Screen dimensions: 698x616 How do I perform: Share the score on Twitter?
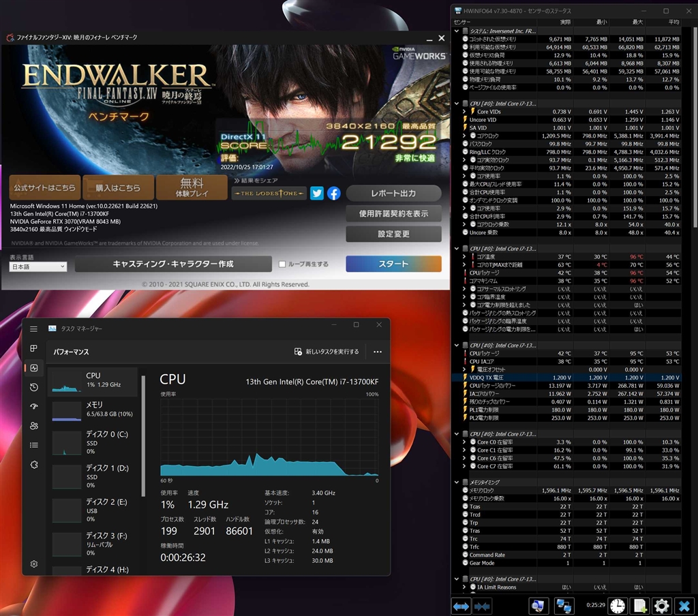[317, 193]
